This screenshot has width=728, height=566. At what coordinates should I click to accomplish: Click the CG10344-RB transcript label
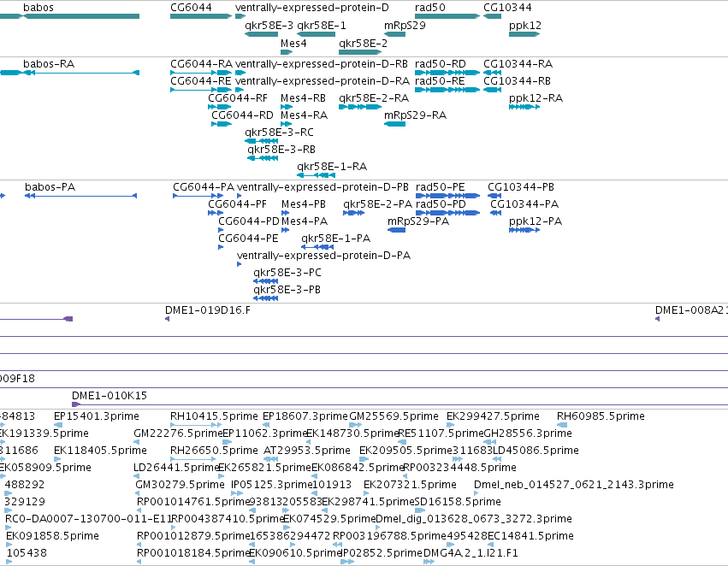pyautogui.click(x=517, y=81)
